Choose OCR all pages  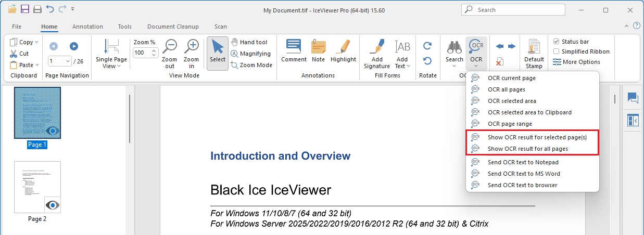point(532,89)
